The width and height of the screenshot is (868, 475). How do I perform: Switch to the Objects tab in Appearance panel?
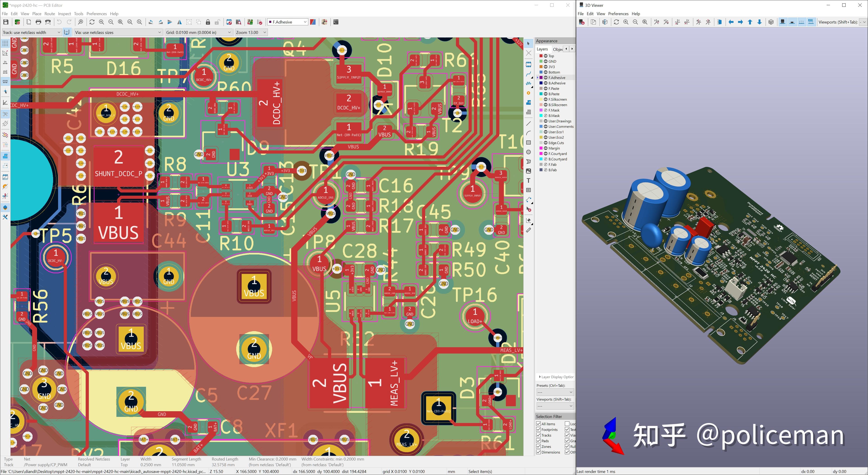(558, 49)
